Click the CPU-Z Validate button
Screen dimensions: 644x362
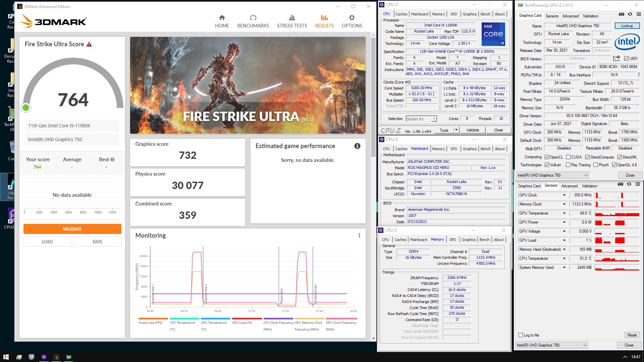click(472, 130)
